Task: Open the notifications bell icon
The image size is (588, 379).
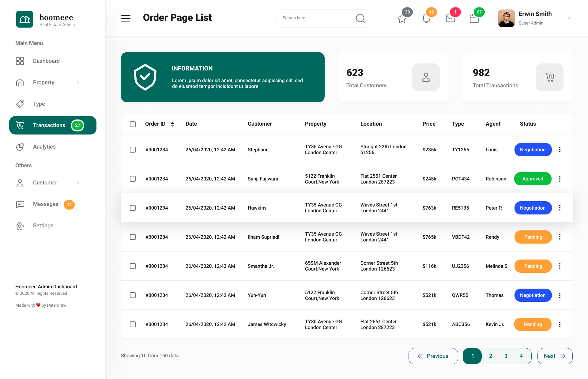Action: pyautogui.click(x=426, y=19)
